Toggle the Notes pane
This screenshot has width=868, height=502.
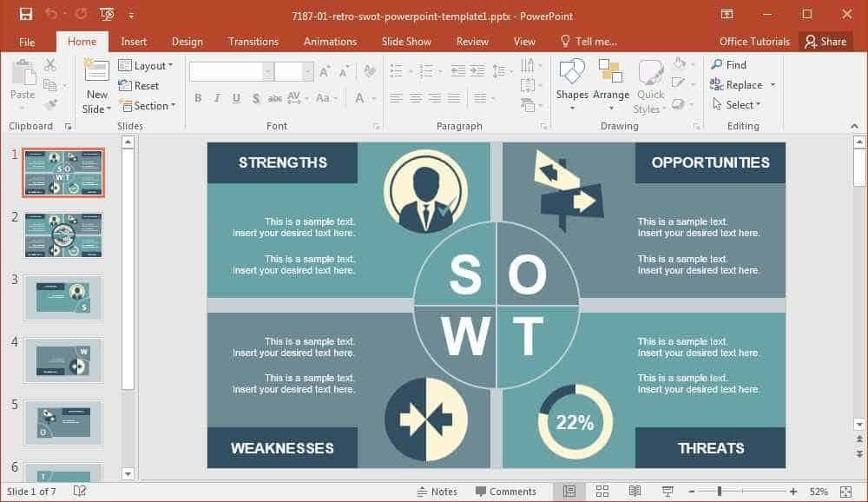pyautogui.click(x=437, y=492)
